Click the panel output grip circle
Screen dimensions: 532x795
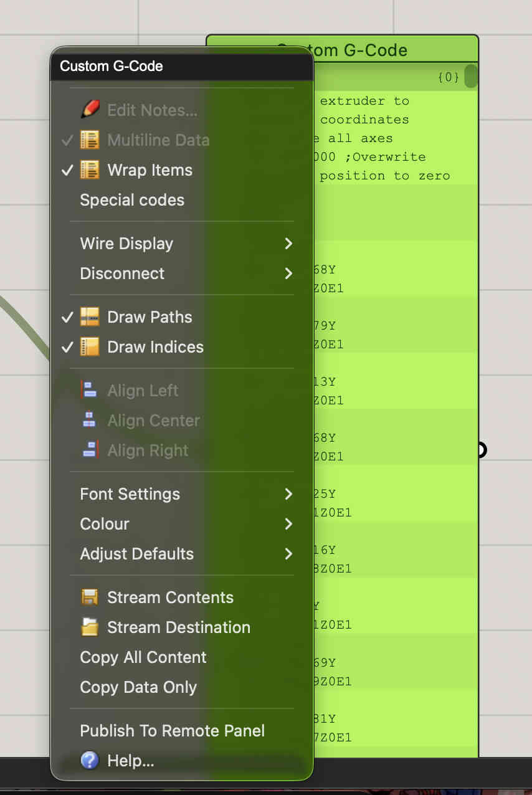[481, 449]
